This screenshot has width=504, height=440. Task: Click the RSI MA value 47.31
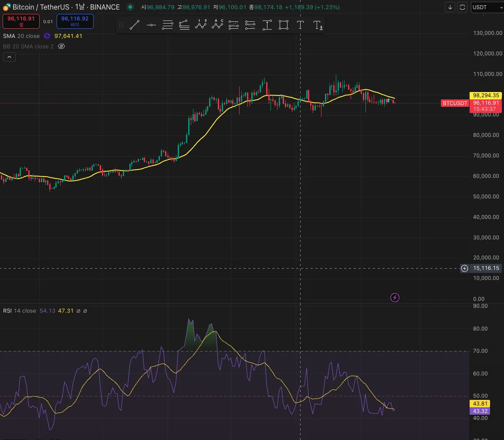(x=66, y=310)
